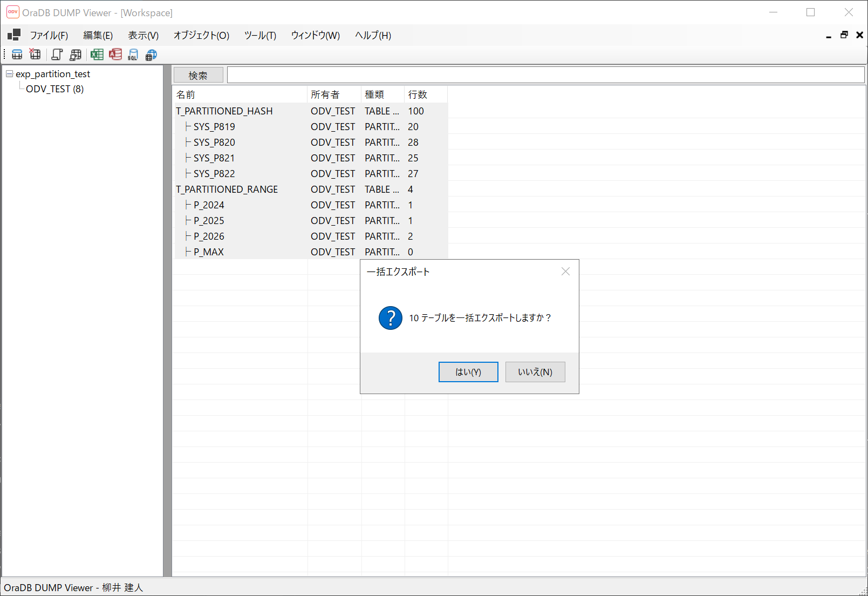Screen dimensions: 868x596
Task: Export to Access using the red database icon
Action: 115,54
